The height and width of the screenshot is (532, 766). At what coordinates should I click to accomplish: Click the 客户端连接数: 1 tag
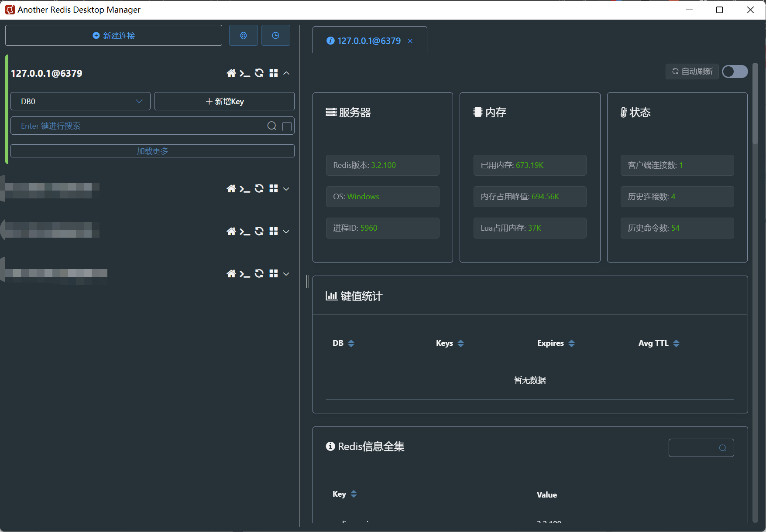pyautogui.click(x=677, y=165)
